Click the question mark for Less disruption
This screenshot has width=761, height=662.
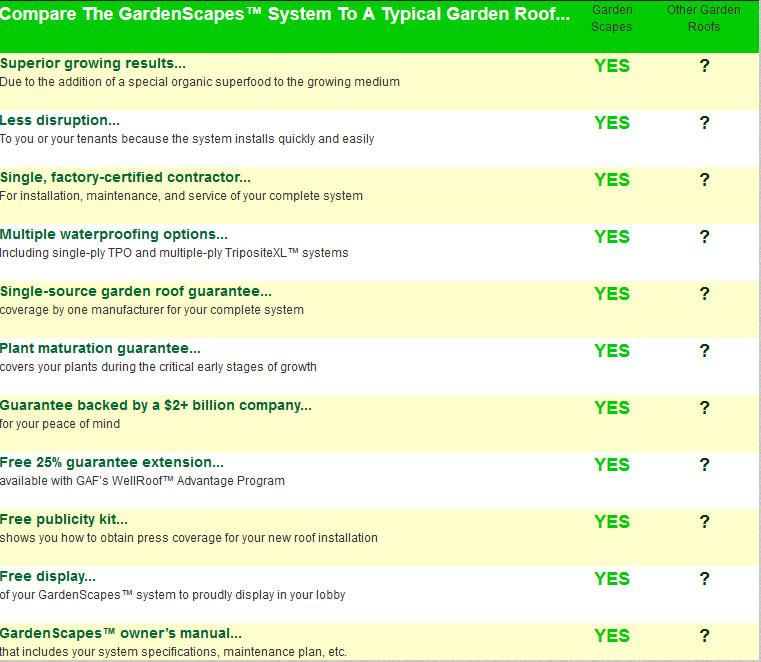[704, 122]
